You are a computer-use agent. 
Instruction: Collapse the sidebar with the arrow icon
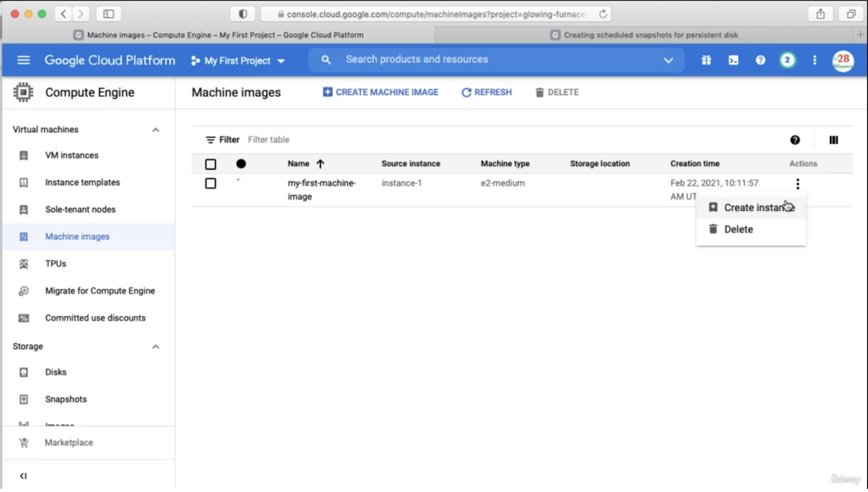pyautogui.click(x=23, y=476)
